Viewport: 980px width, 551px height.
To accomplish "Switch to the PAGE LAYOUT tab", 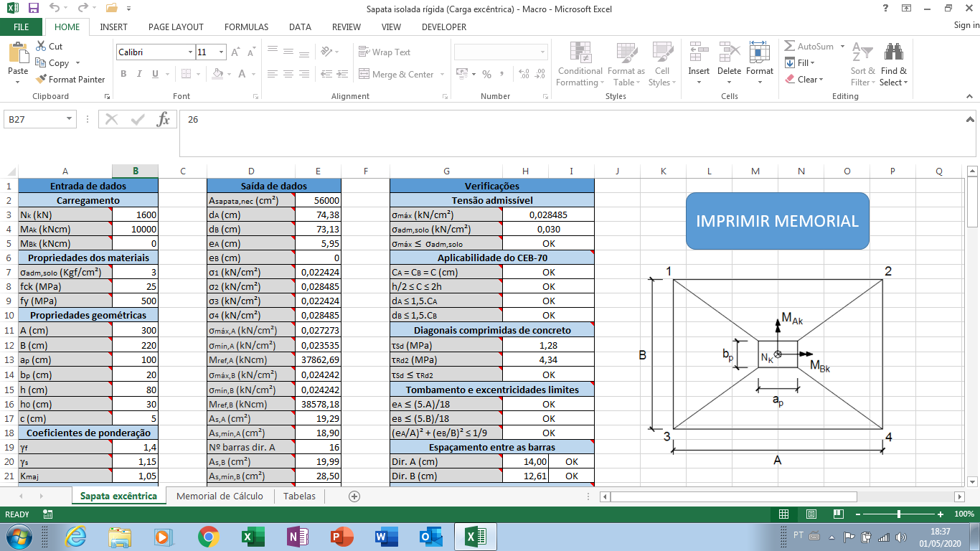I will pyautogui.click(x=176, y=27).
